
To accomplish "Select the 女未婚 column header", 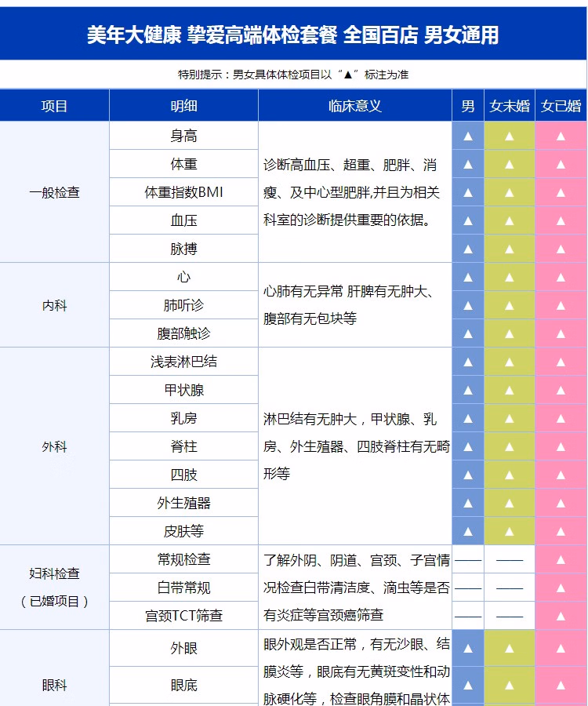I will [x=510, y=106].
